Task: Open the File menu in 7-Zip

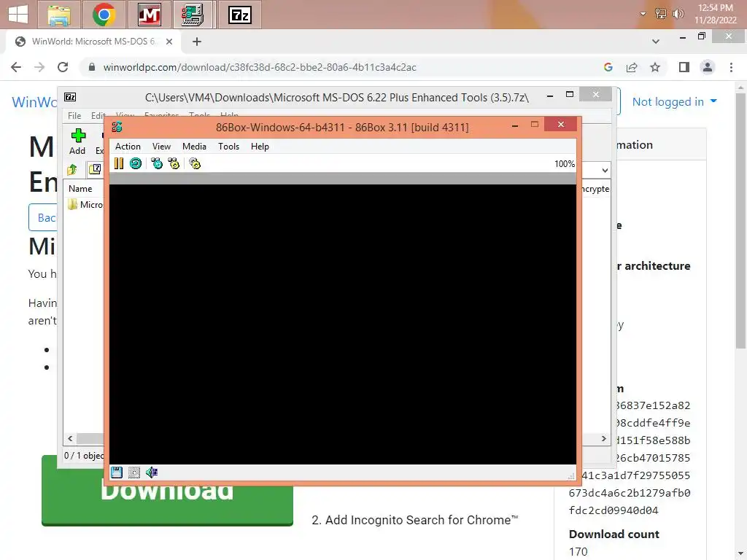Action: [74, 116]
